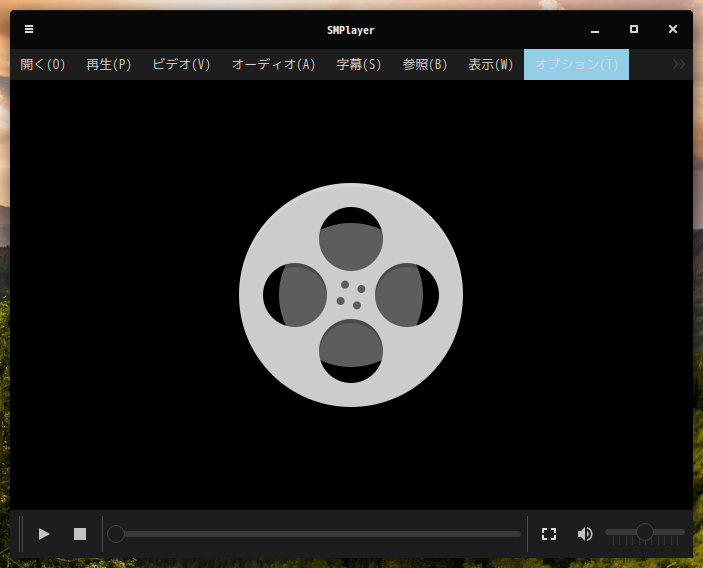Maximize the SMPlayer window
This screenshot has height=568, width=703.
click(x=634, y=29)
